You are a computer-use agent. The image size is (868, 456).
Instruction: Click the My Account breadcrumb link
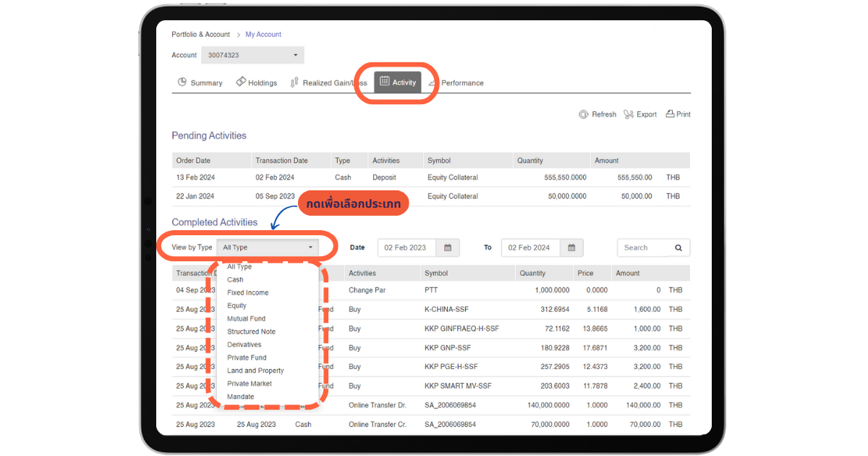pos(263,35)
